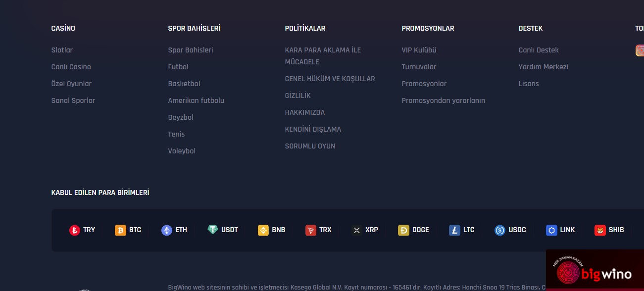The height and width of the screenshot is (291, 644).
Task: Click the USDC coin icon
Action: [x=500, y=230]
